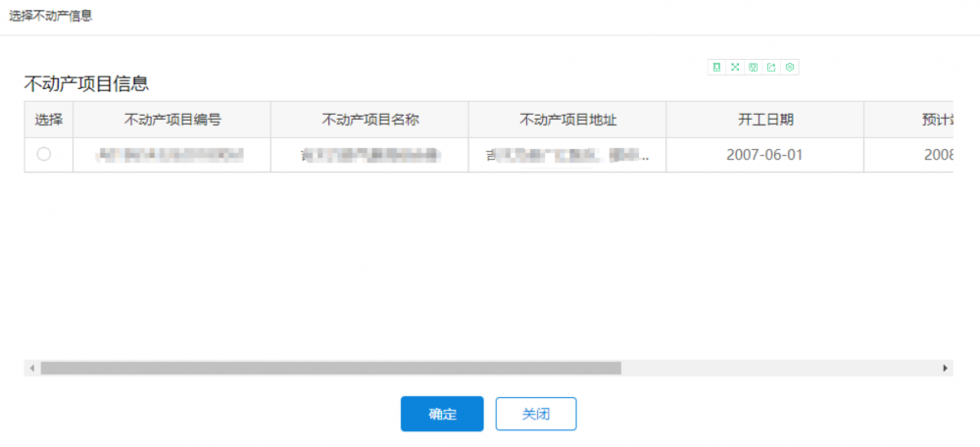
Task: Select the radio button in the first row
Action: (x=44, y=155)
